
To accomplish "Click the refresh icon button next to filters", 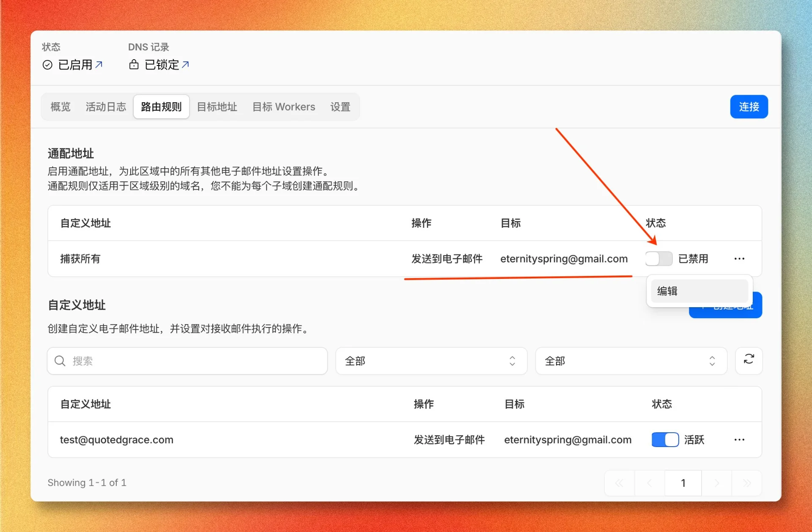I will pyautogui.click(x=749, y=360).
